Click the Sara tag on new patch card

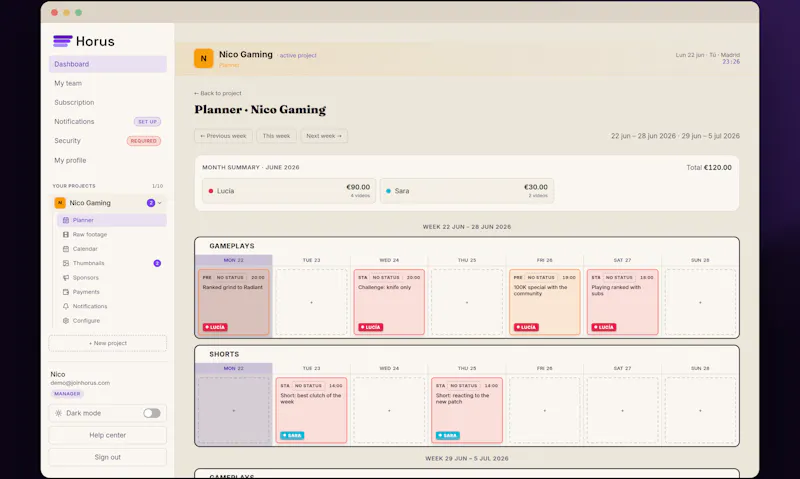[448, 435]
